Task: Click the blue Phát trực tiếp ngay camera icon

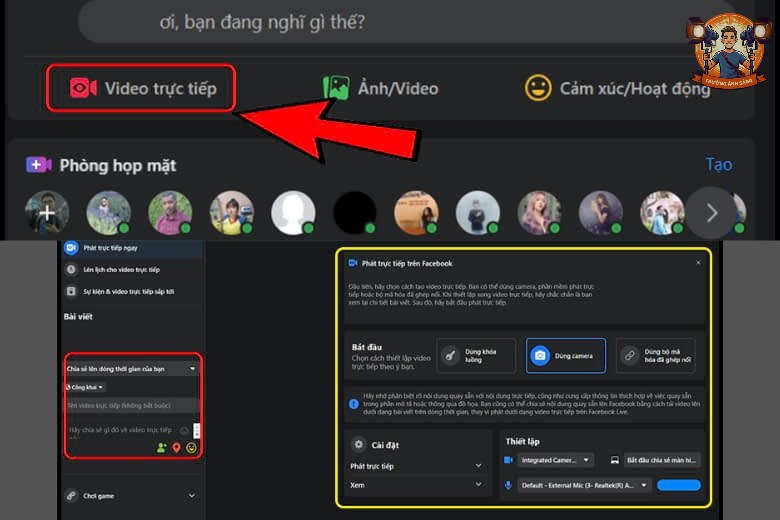Action: coord(71,248)
